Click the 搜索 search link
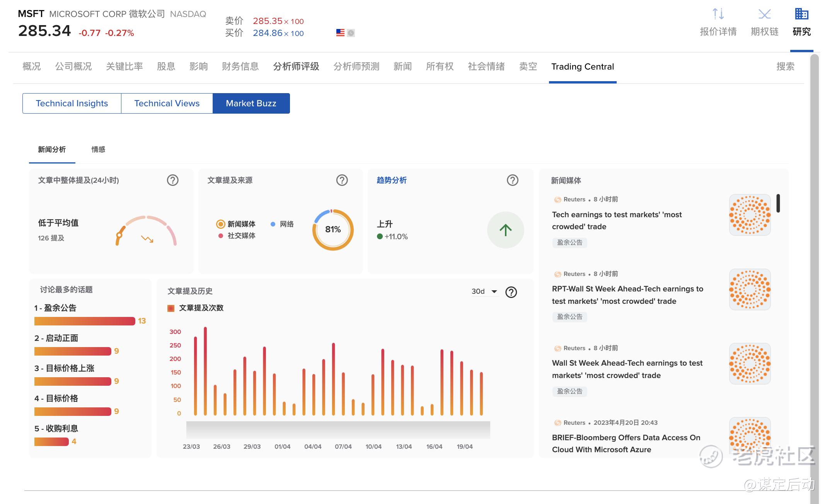The height and width of the screenshot is (504, 832). coord(785,66)
